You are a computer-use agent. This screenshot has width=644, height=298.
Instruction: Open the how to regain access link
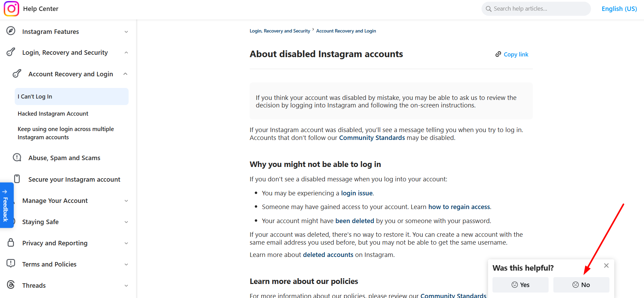pos(459,207)
